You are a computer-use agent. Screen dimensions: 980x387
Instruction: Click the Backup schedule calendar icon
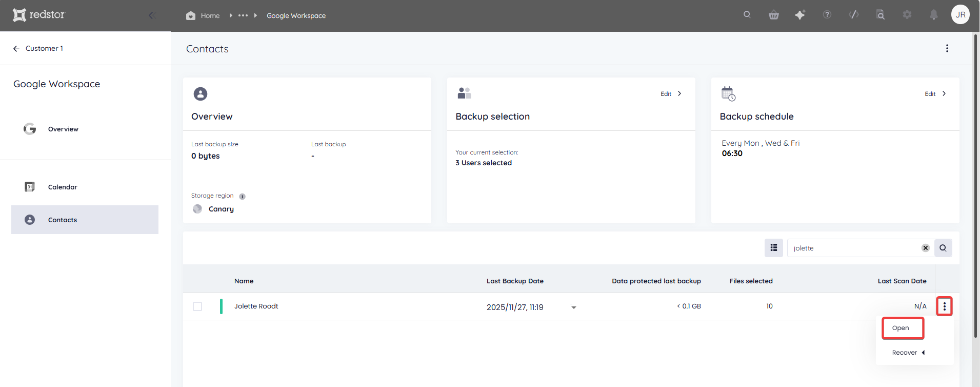pyautogui.click(x=728, y=94)
